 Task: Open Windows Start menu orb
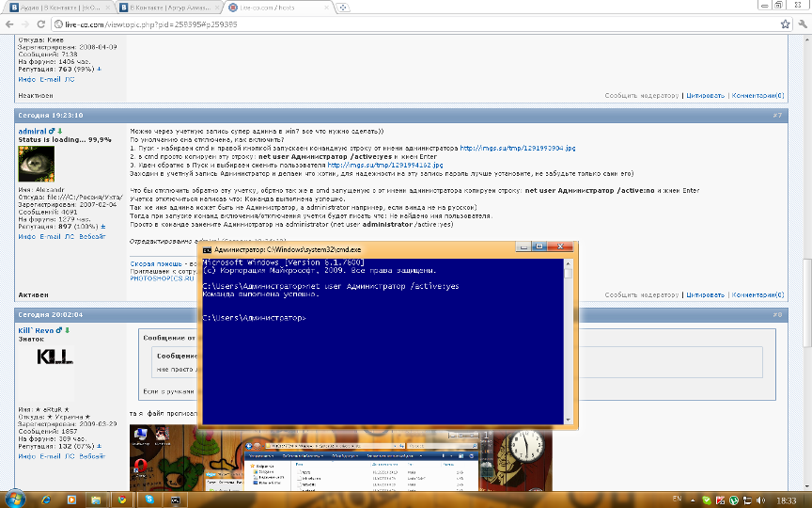pyautogui.click(x=16, y=498)
